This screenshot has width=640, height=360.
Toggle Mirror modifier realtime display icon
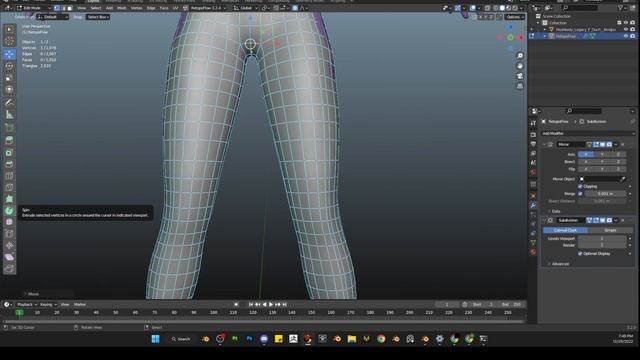coord(602,144)
